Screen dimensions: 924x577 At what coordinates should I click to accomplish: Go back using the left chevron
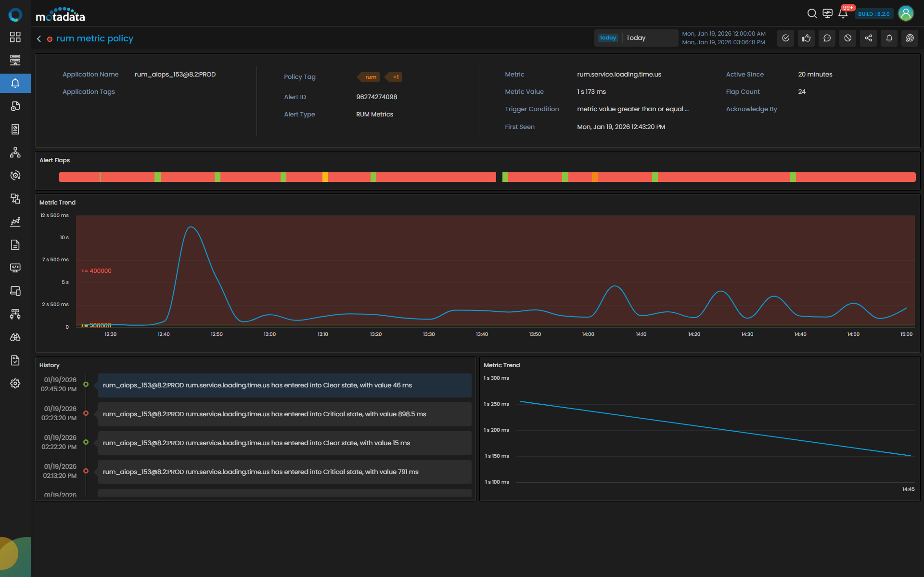tap(39, 38)
